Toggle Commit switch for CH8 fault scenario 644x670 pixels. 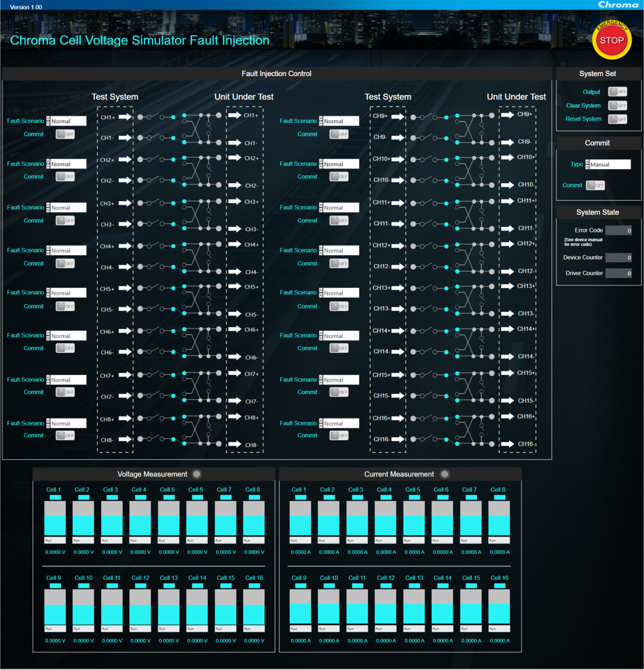(66, 435)
